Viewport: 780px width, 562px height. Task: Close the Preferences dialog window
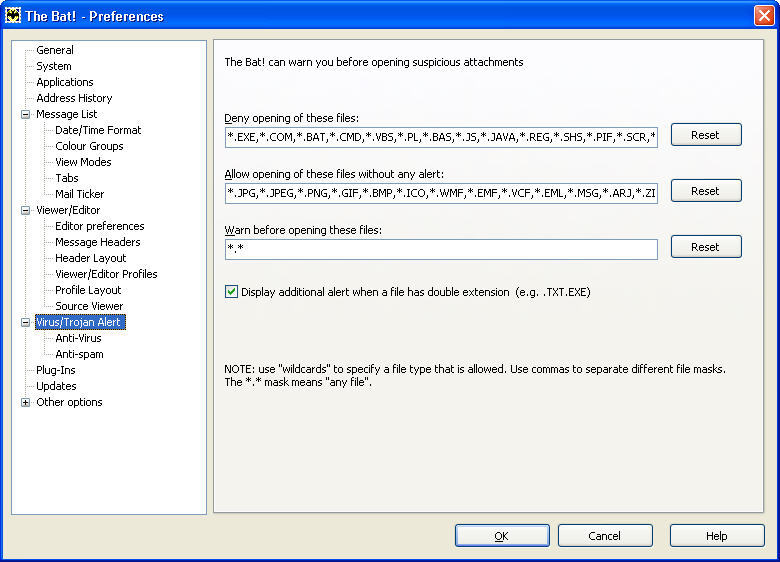pyautogui.click(x=763, y=15)
